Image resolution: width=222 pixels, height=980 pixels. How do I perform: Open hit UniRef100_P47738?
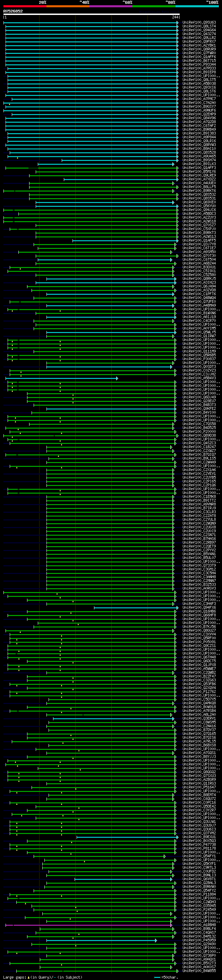pyautogui.click(x=199, y=844)
